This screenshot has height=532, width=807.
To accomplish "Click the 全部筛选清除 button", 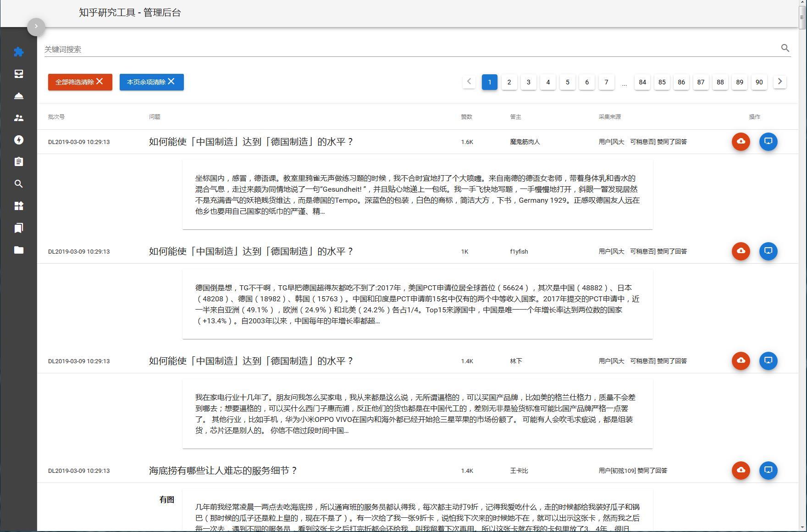I will (80, 82).
